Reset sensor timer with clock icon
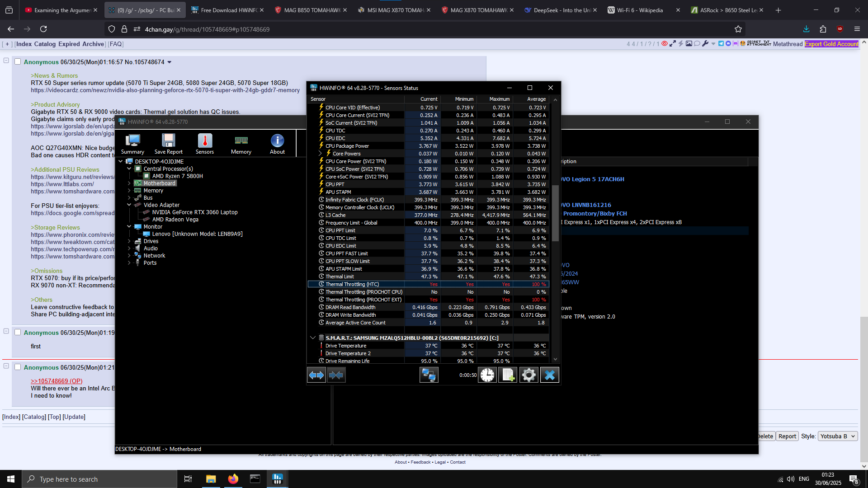This screenshot has height=488, width=868. (487, 375)
